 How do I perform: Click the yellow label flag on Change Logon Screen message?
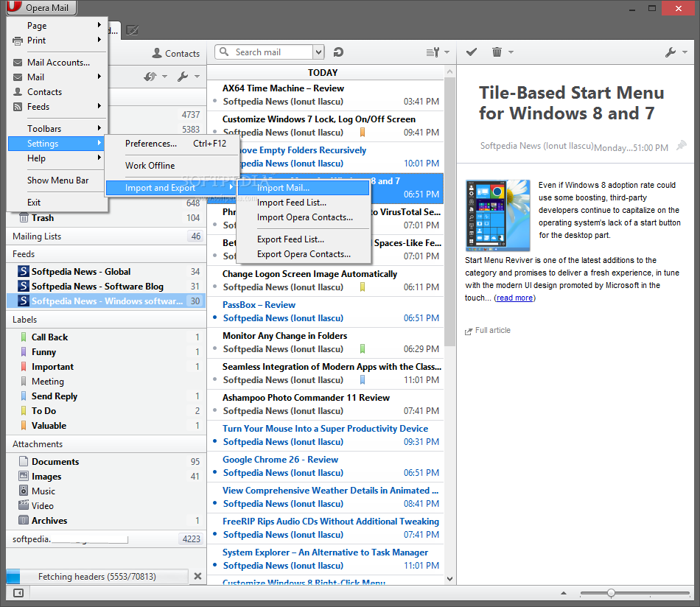(x=363, y=287)
